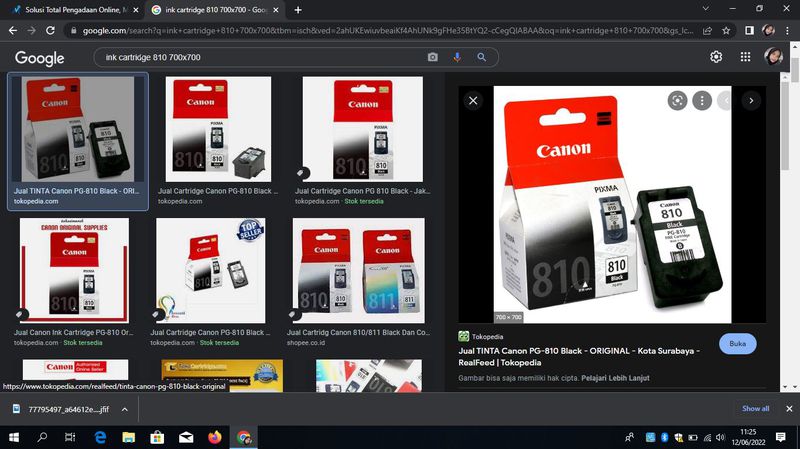This screenshot has width=800, height=449.
Task: Open volume control in system tray
Action: point(720,437)
